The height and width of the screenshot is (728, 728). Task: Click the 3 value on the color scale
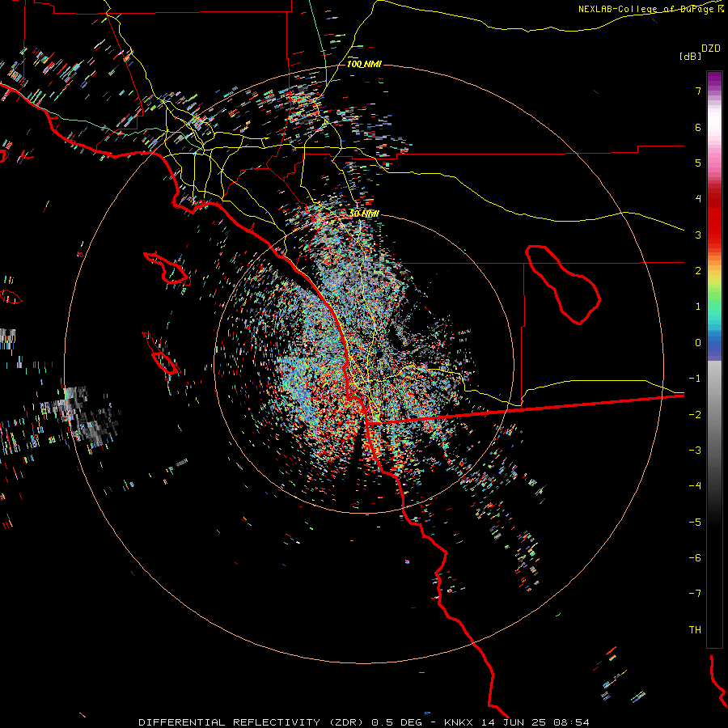tap(698, 235)
